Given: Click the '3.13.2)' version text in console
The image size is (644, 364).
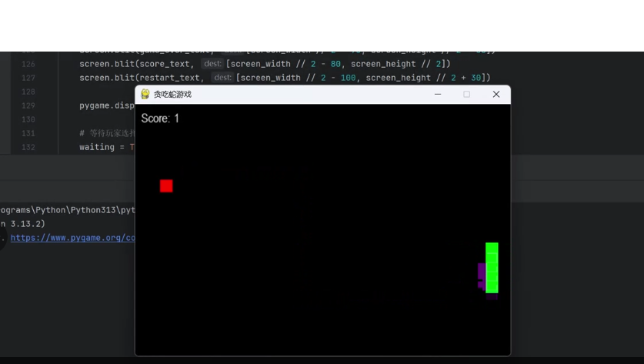Looking at the screenshot, I should 28,224.
